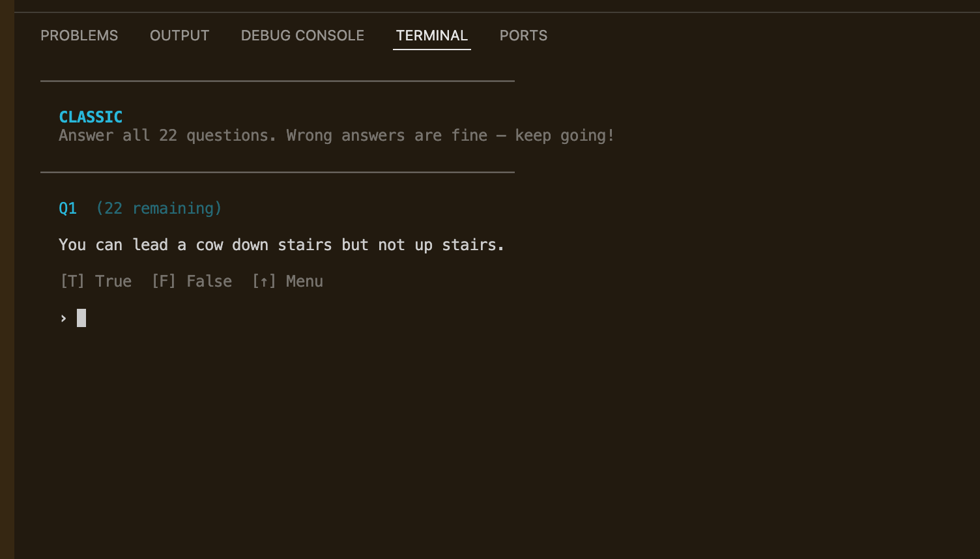Click the terminal prompt cursor
980x559 pixels.
pyautogui.click(x=81, y=318)
